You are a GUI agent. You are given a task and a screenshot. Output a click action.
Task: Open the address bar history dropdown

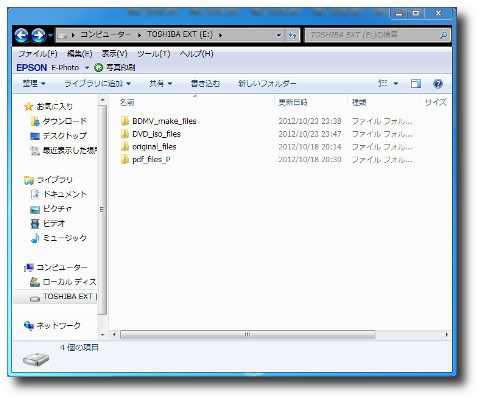tap(279, 35)
